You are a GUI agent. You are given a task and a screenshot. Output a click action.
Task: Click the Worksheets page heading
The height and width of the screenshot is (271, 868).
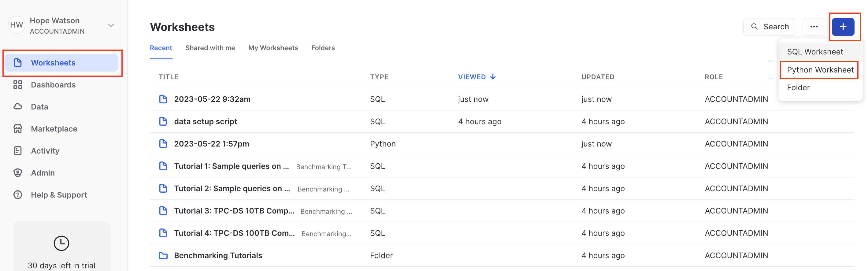pyautogui.click(x=182, y=27)
